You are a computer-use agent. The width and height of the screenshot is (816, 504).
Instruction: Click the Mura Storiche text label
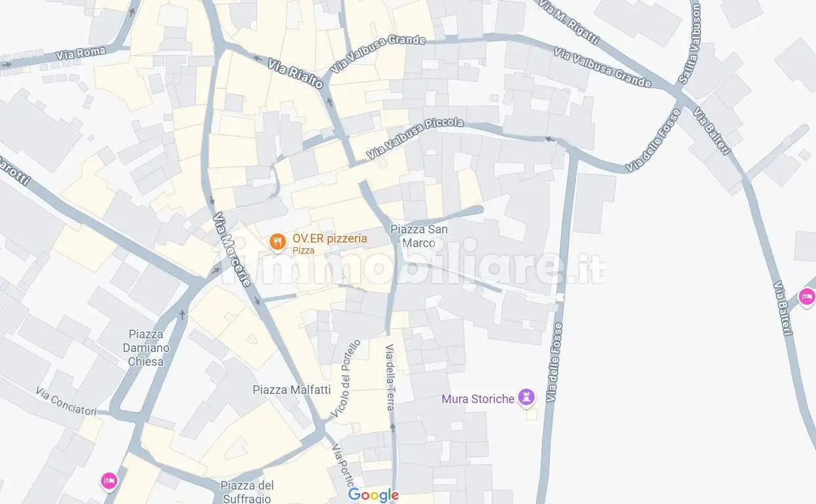coord(478,398)
